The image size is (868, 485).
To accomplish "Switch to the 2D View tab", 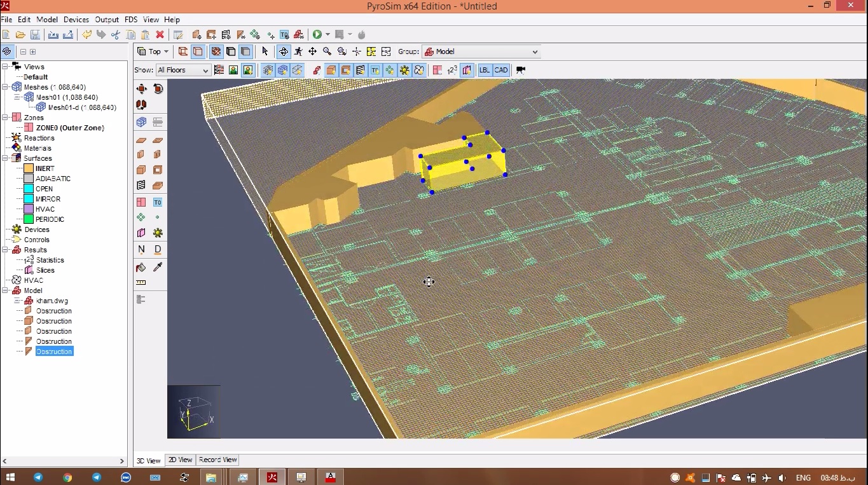I will 180,460.
